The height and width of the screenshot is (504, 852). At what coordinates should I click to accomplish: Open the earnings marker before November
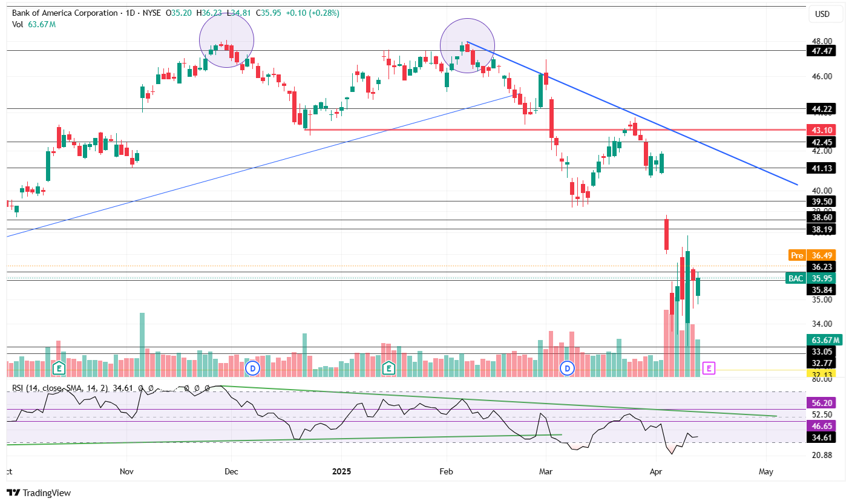(59, 367)
